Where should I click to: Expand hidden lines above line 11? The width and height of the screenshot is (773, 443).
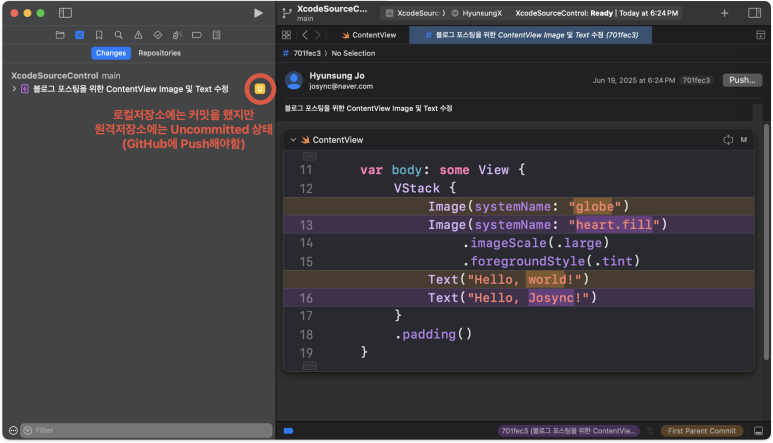pos(310,156)
